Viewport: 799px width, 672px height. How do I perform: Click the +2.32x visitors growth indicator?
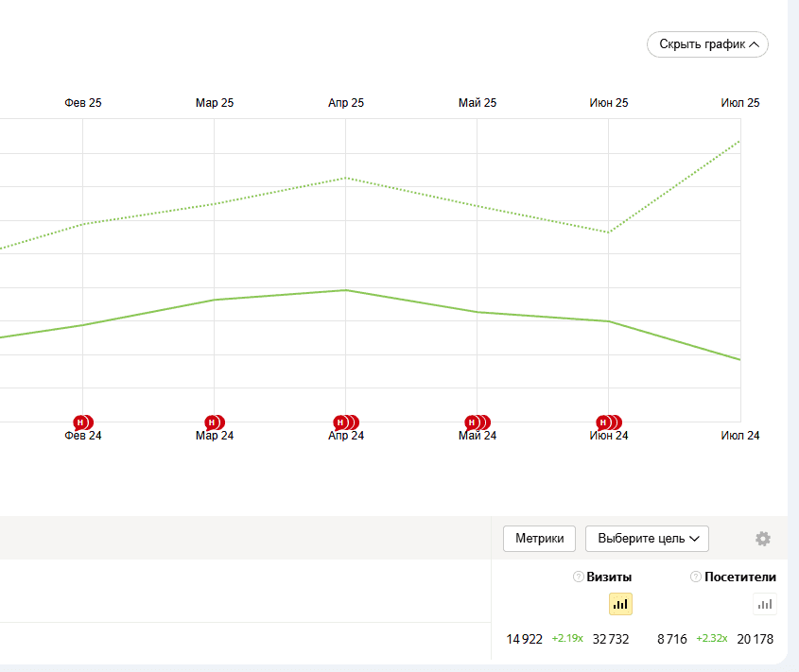click(x=712, y=639)
